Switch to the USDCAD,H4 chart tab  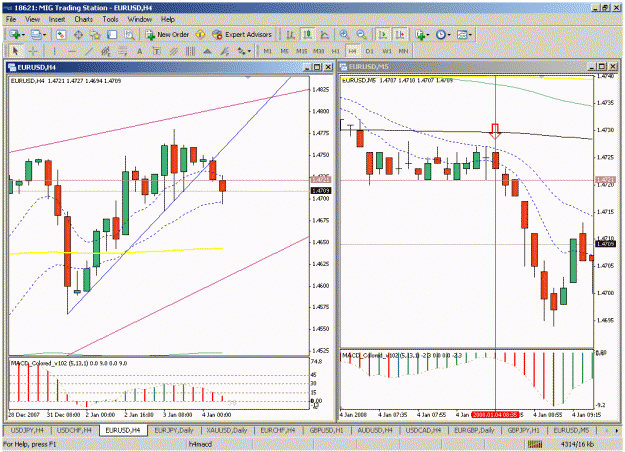423,430
